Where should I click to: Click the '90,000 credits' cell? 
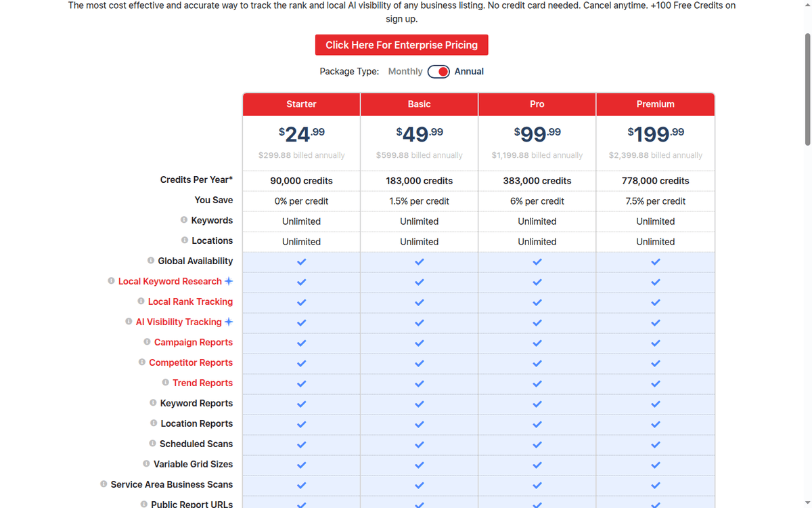click(302, 181)
